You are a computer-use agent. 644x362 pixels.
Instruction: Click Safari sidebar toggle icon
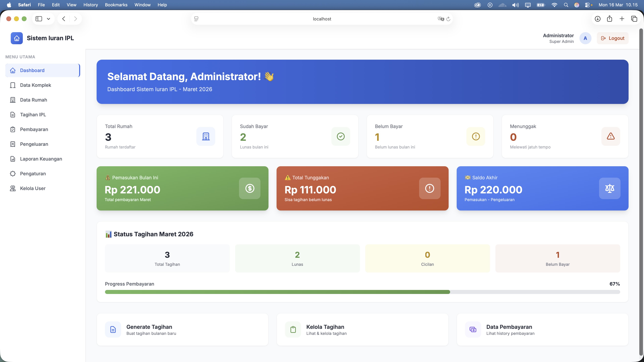coord(39,19)
